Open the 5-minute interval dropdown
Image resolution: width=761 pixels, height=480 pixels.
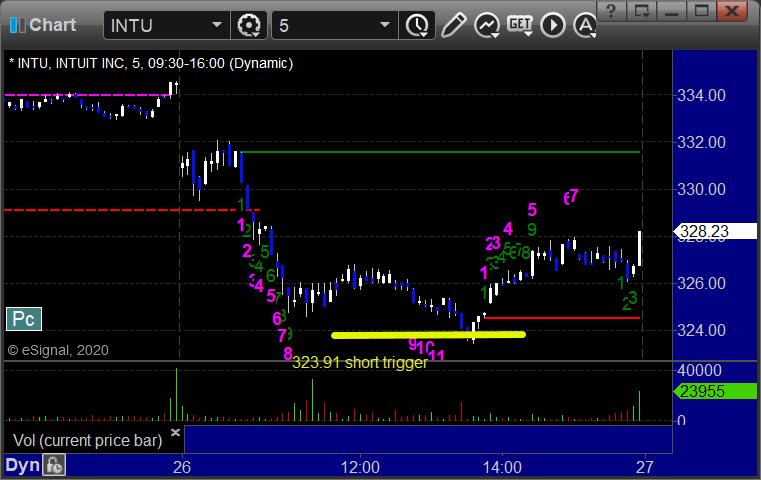click(x=384, y=25)
